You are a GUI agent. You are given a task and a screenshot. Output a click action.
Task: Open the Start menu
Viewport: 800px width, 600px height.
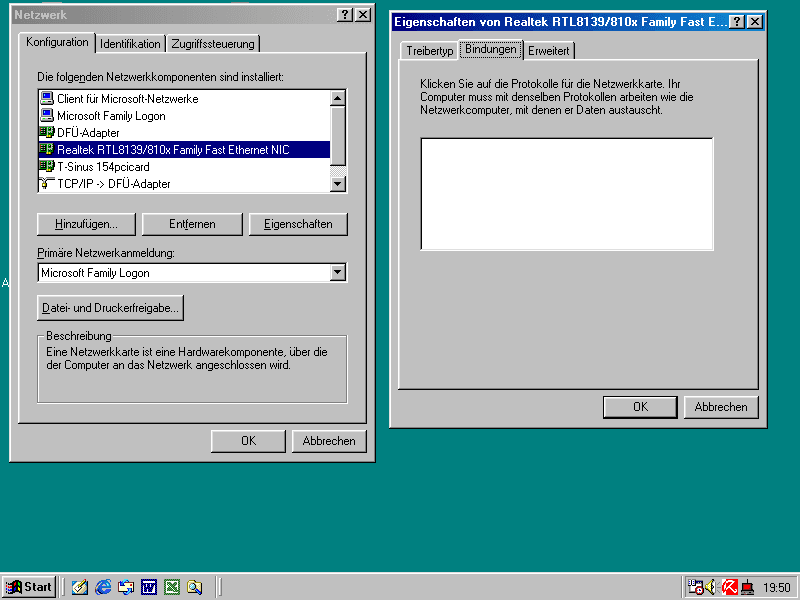(30, 587)
